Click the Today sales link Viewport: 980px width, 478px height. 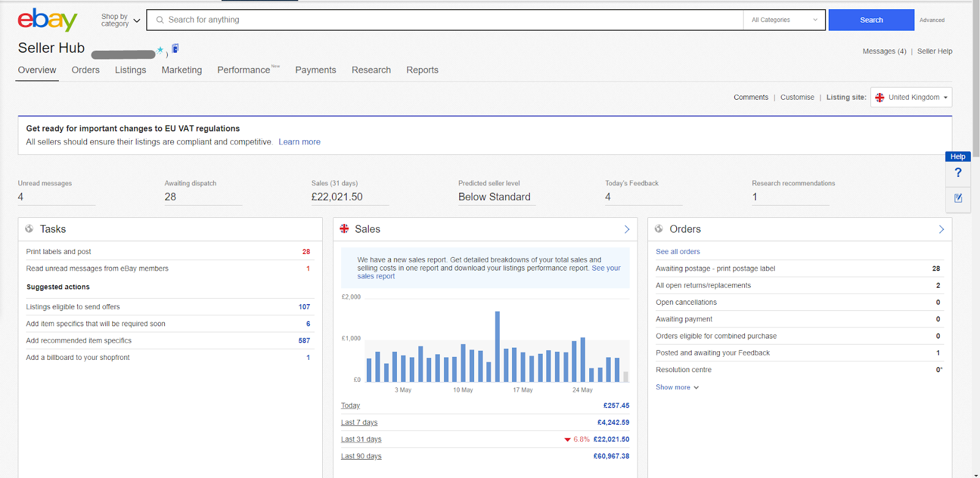pos(350,406)
